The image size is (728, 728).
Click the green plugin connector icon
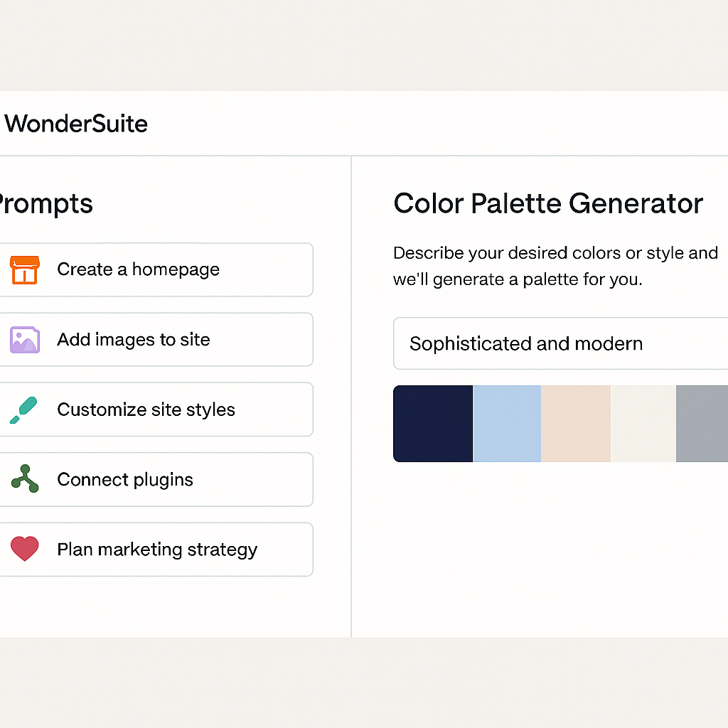click(25, 478)
